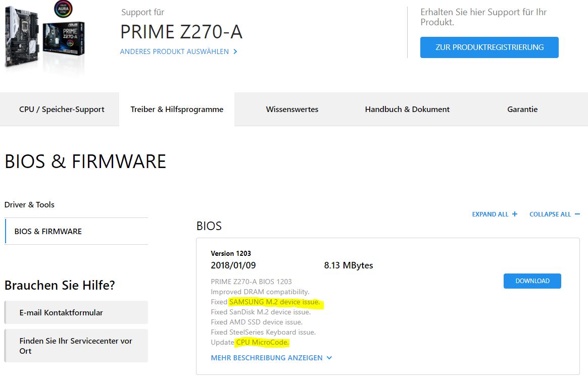Click the date 2018/01/09
This screenshot has width=588, height=384.
click(x=233, y=265)
